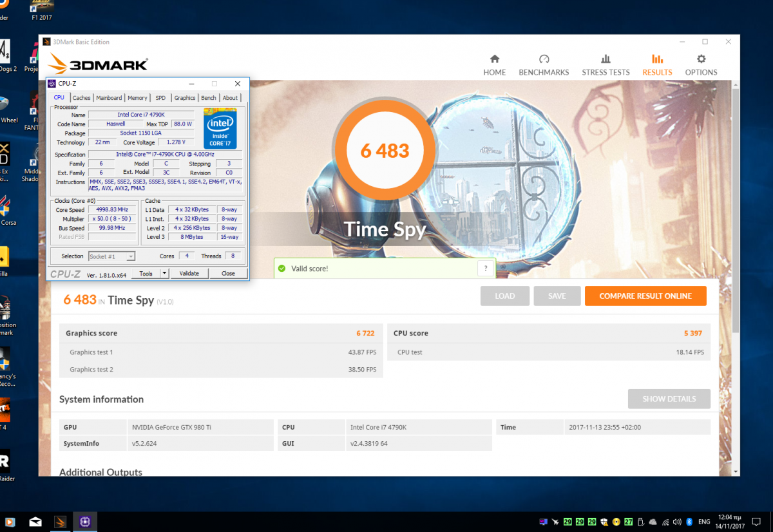Open the SPD tab in CPU-Z

[160, 98]
